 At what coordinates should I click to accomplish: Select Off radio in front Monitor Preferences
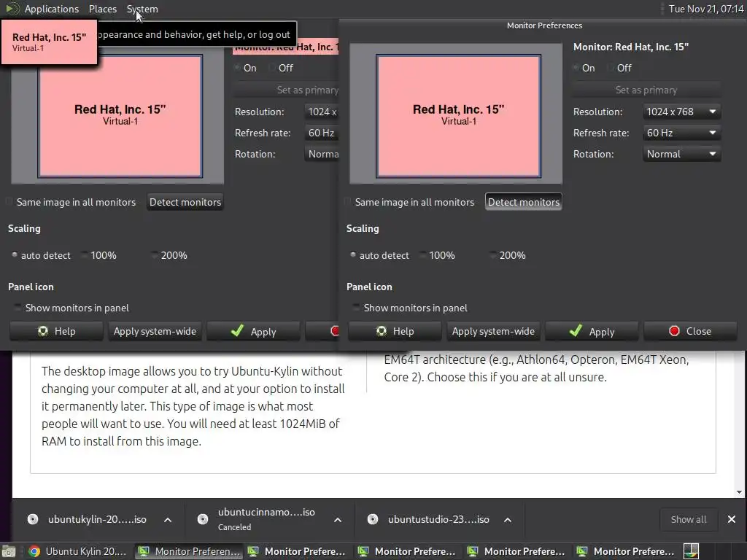coord(611,68)
